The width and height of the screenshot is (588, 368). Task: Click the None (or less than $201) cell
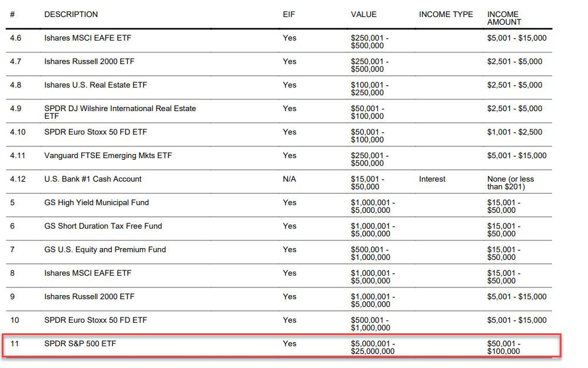pos(510,182)
